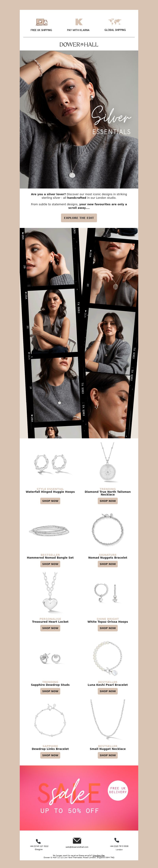The height and width of the screenshot is (868, 158).
Task: Click the Free UK Shipping truck icon
Action: 41,22
